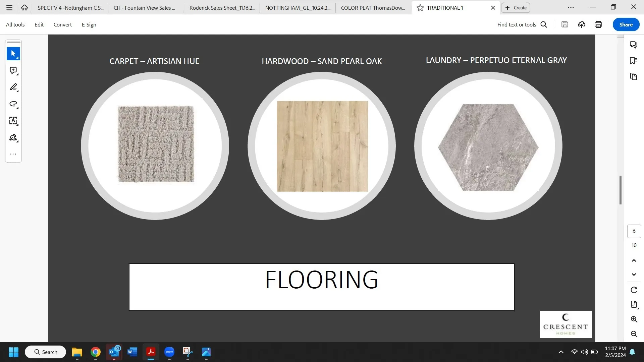Choose the Draw freehand lasso tool

pyautogui.click(x=13, y=104)
